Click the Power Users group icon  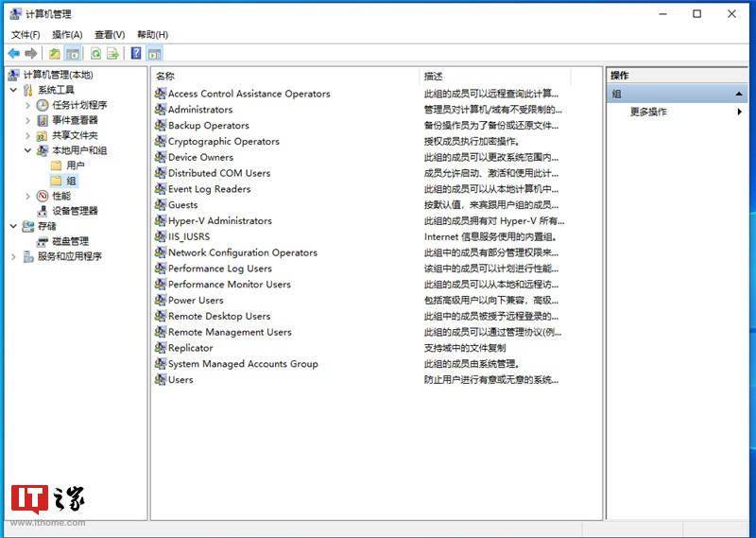click(x=161, y=300)
